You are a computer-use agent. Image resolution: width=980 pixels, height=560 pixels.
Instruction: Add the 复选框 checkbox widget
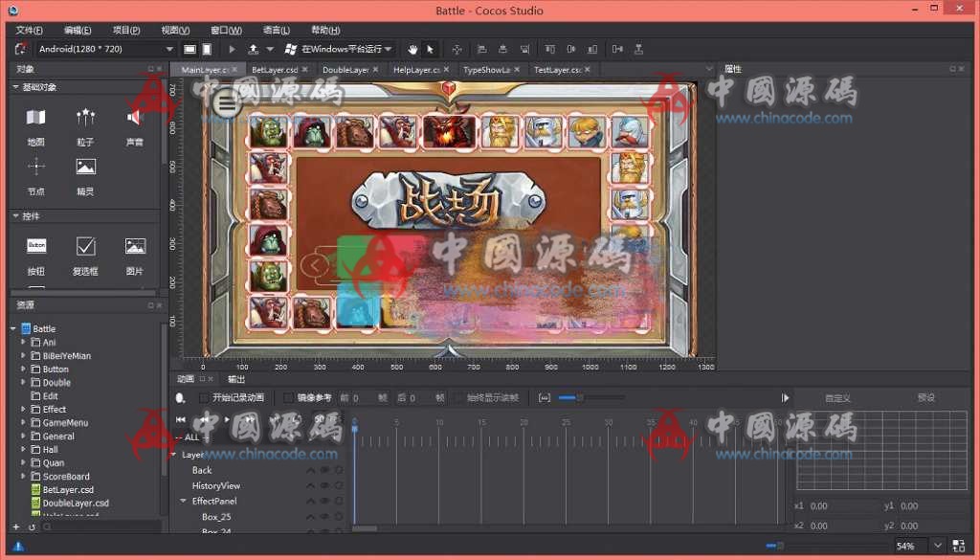pyautogui.click(x=85, y=257)
